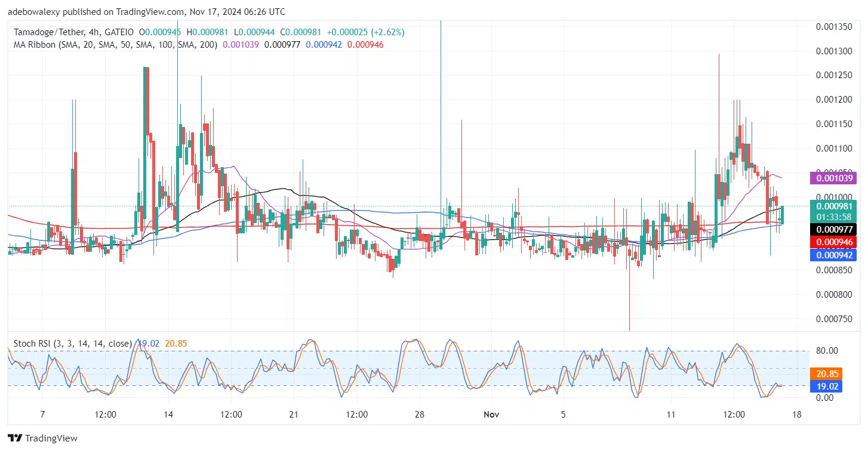The image size is (868, 451).
Task: Click the 21 date label on time axis
Action: [x=293, y=414]
